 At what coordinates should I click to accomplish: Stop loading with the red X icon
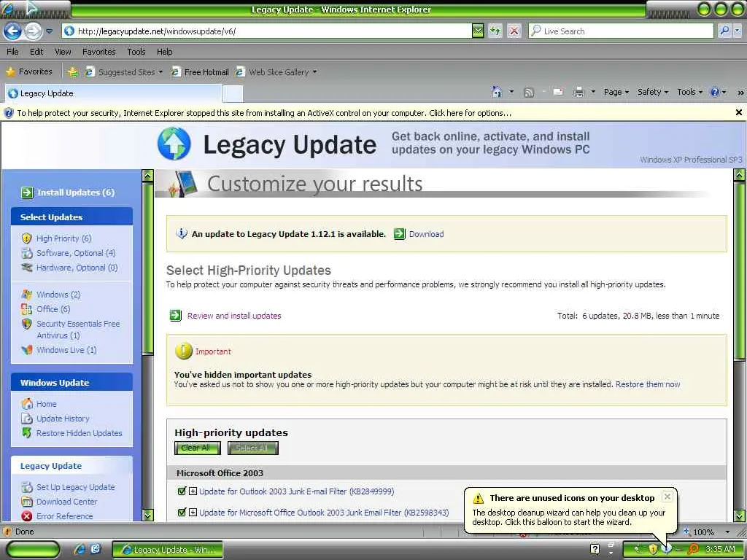[x=514, y=31]
